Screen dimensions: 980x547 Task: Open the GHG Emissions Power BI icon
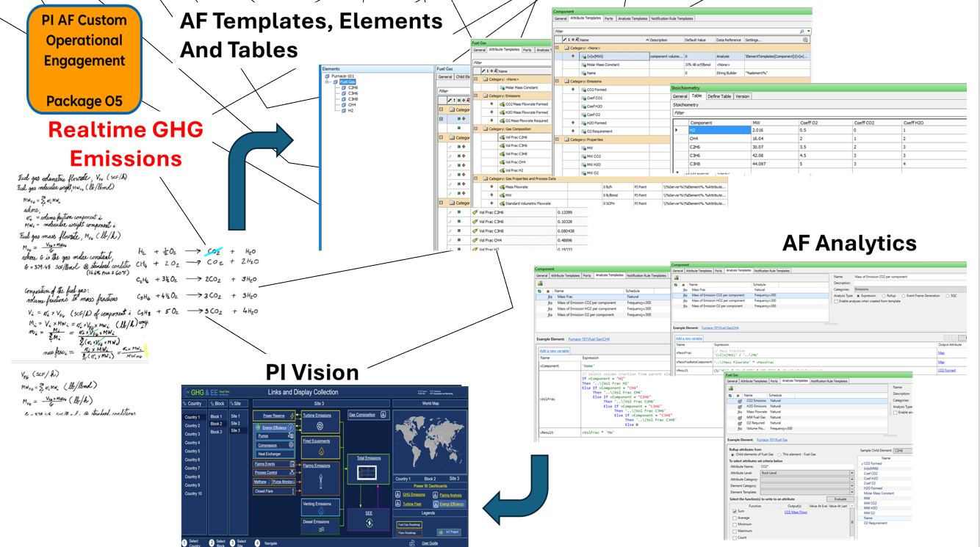(397, 494)
